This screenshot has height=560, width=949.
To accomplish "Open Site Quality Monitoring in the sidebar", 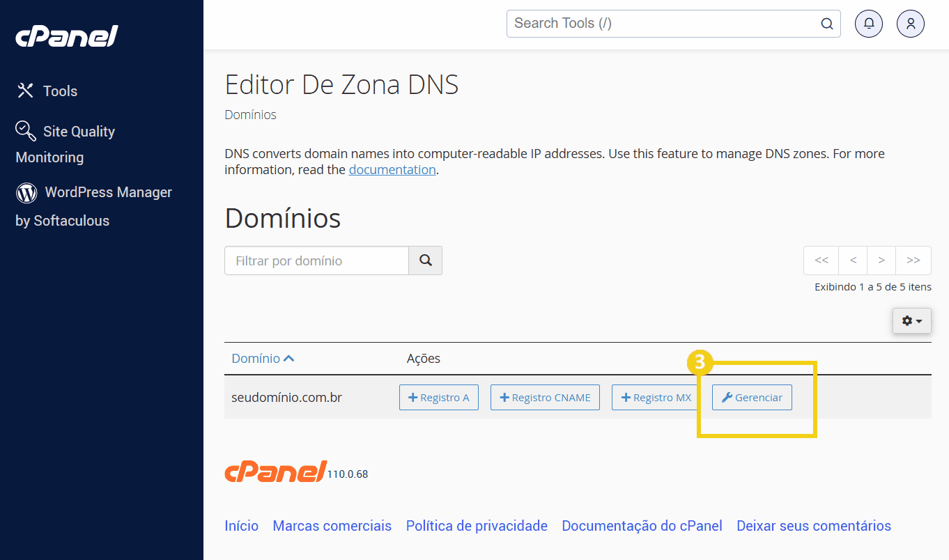I will [65, 144].
